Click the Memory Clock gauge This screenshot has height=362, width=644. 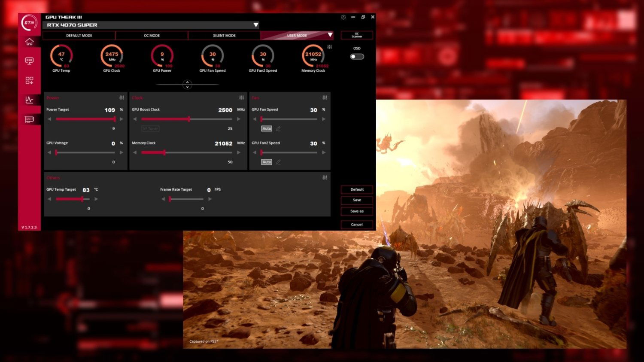tap(313, 56)
